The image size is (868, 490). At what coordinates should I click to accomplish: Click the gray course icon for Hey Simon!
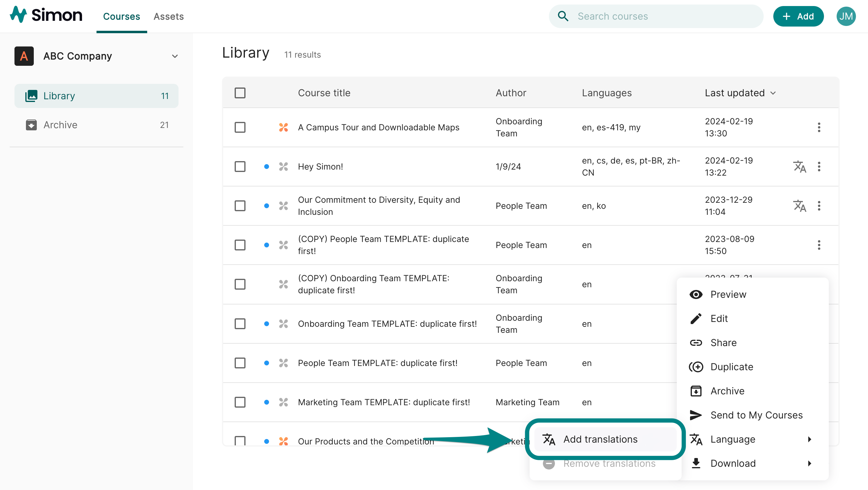point(284,167)
